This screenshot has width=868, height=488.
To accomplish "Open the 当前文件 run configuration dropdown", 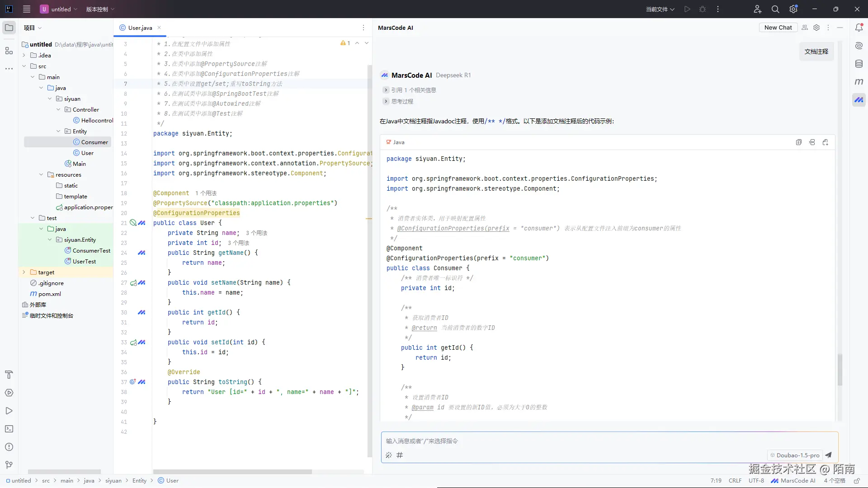I will tap(660, 9).
